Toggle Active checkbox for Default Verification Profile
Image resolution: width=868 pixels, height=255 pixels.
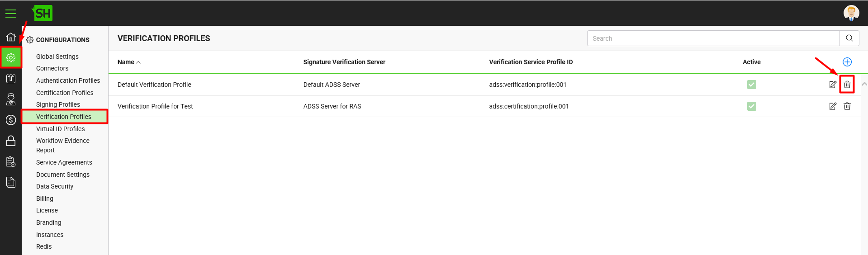(752, 85)
